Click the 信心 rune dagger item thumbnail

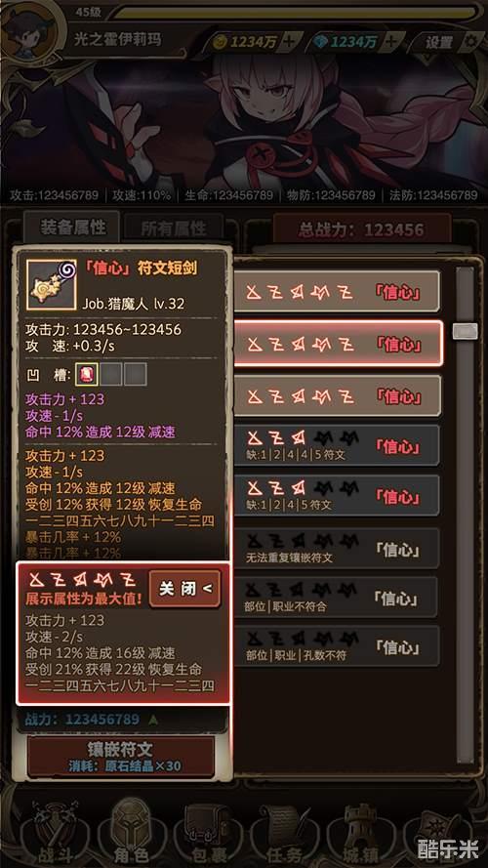(51, 284)
